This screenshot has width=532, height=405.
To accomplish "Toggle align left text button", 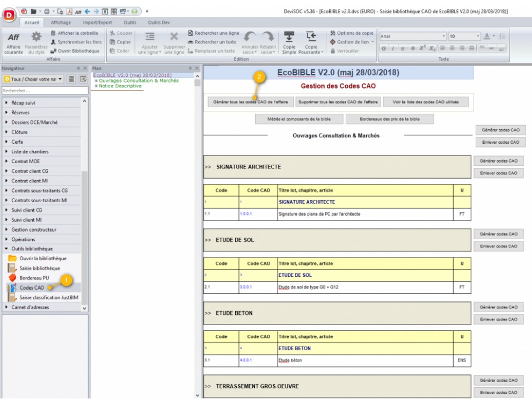I will [x=442, y=48].
